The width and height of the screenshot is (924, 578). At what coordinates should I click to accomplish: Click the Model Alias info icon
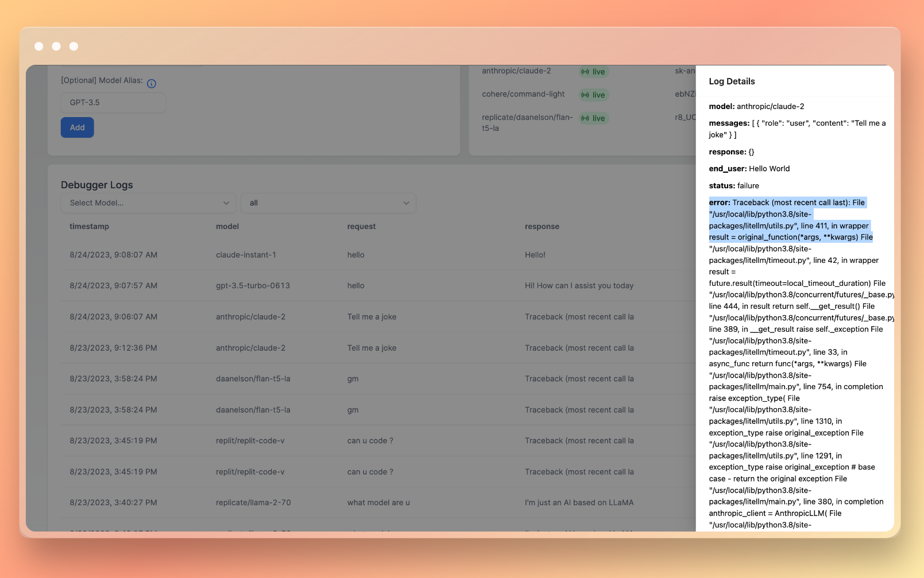tap(152, 84)
